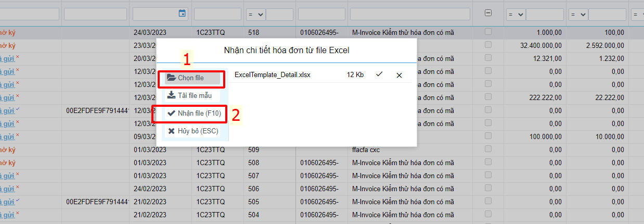Screen dimensions: 644x224
Task: Open the '=' operator dropdown for number column
Action: [x=256, y=15]
